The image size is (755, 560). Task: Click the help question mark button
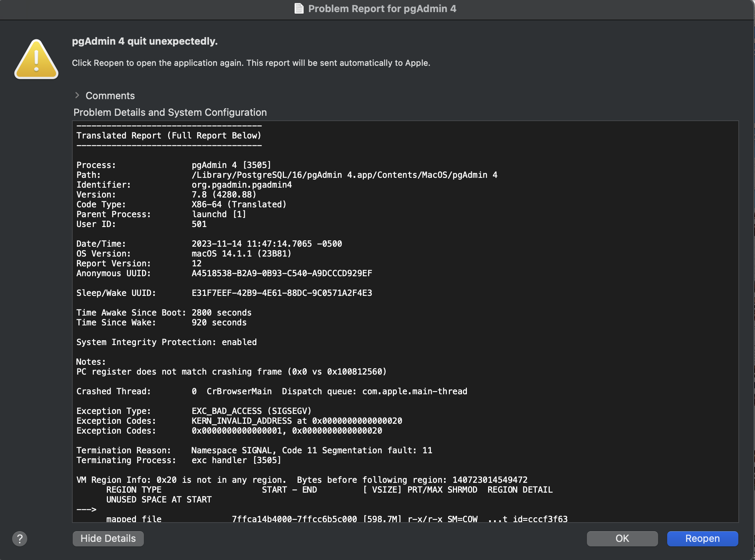point(20,538)
